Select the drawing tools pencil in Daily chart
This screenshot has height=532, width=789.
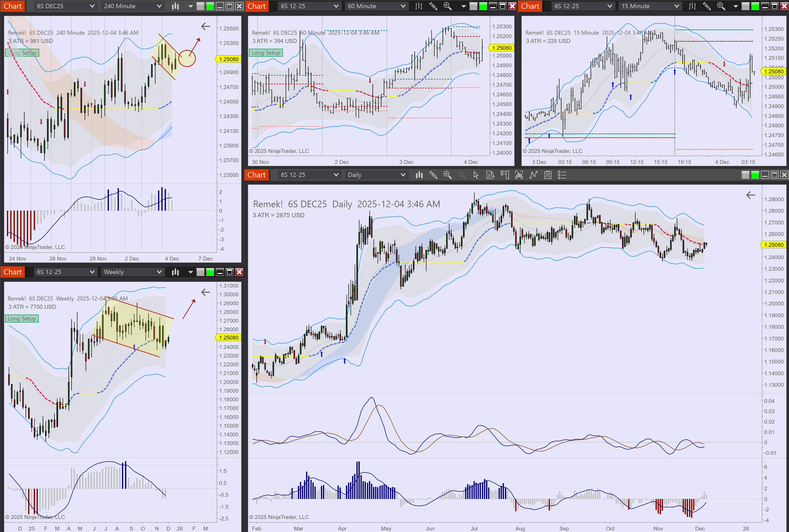tap(433, 175)
